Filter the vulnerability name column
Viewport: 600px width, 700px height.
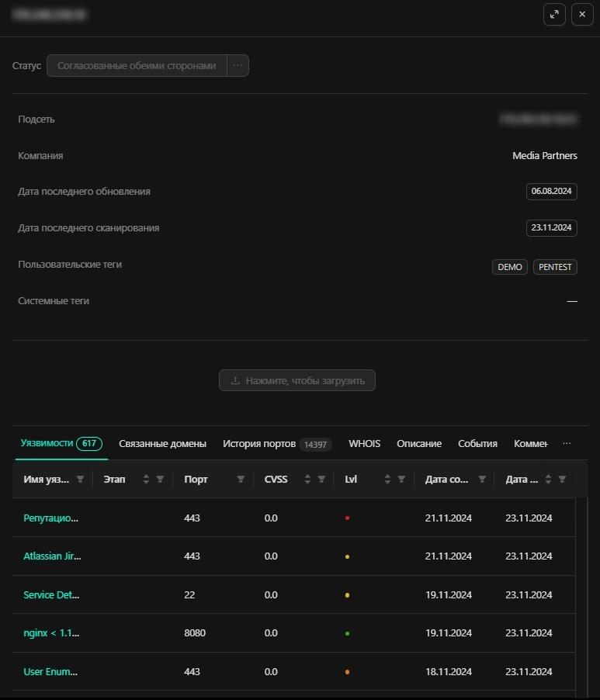pos(80,480)
